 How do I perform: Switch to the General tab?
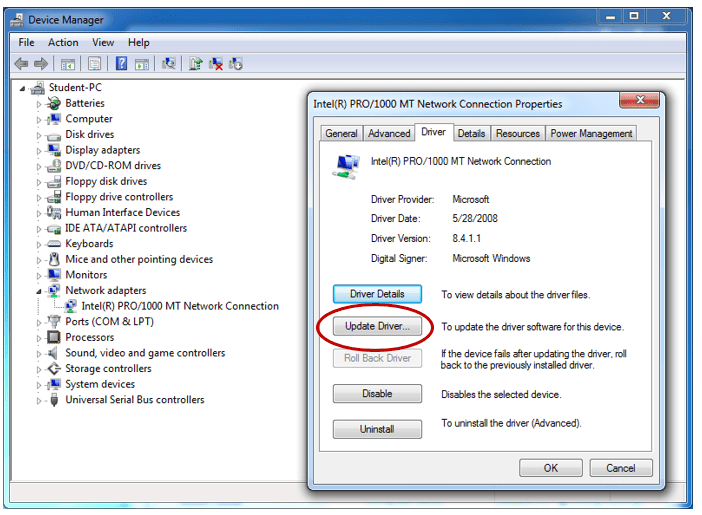pyautogui.click(x=342, y=133)
